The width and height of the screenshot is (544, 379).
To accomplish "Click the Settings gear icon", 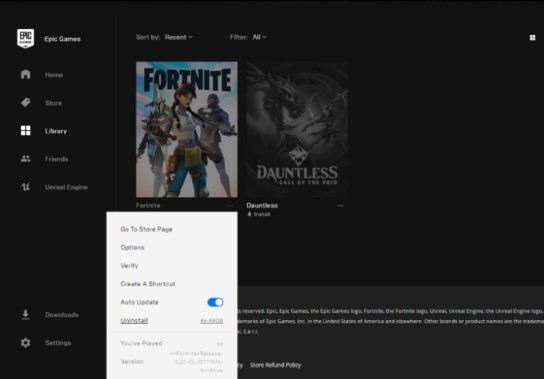I will click(x=25, y=343).
